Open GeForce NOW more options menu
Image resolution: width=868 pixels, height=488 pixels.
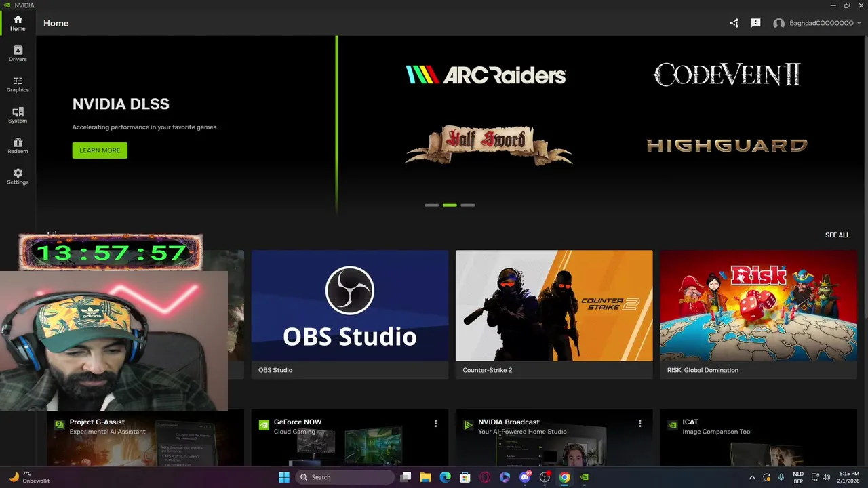coord(435,423)
